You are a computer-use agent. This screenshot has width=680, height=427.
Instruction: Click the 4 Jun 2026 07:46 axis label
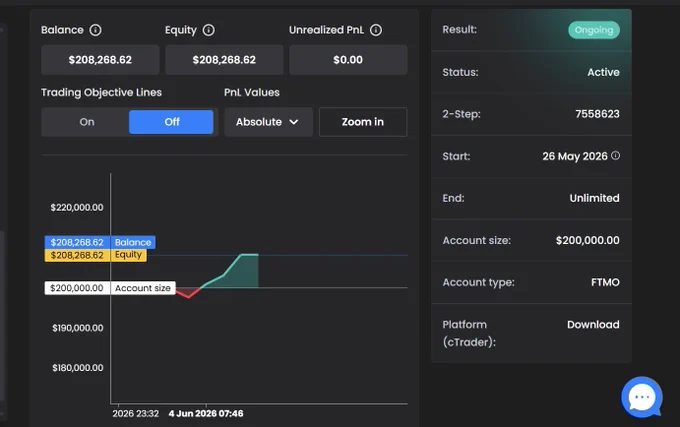click(206, 414)
